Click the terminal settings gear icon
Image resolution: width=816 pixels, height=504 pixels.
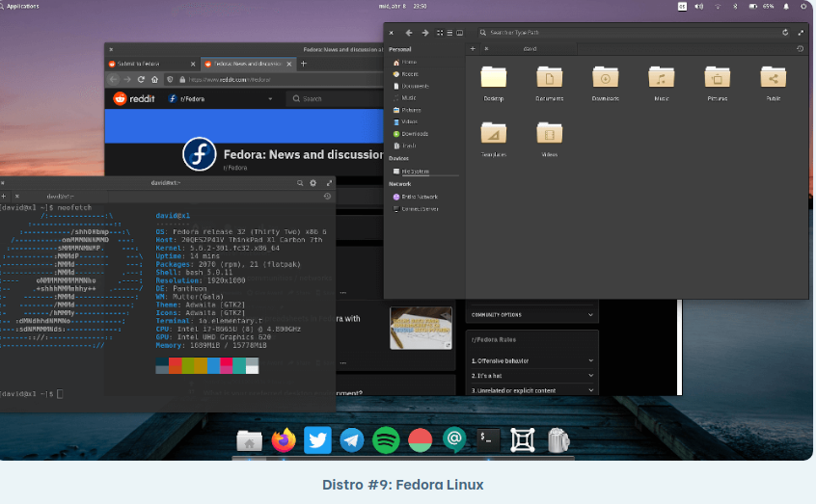pyautogui.click(x=313, y=182)
